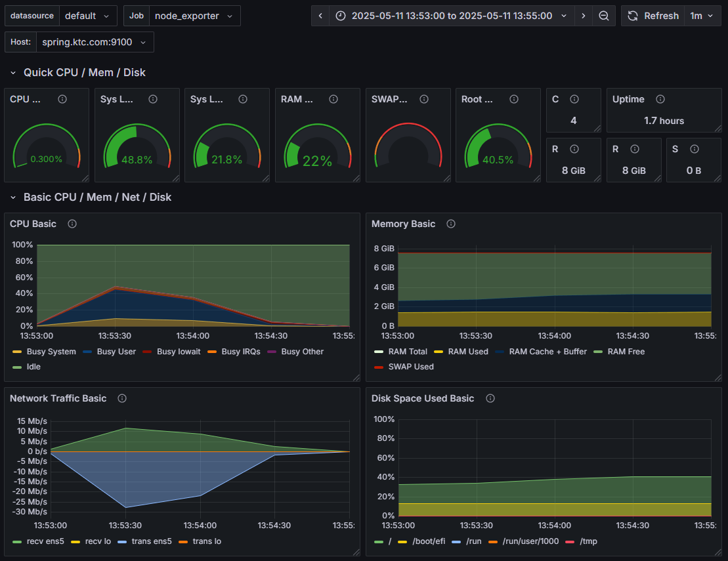Shift time range forward with the right arrow

pyautogui.click(x=583, y=16)
